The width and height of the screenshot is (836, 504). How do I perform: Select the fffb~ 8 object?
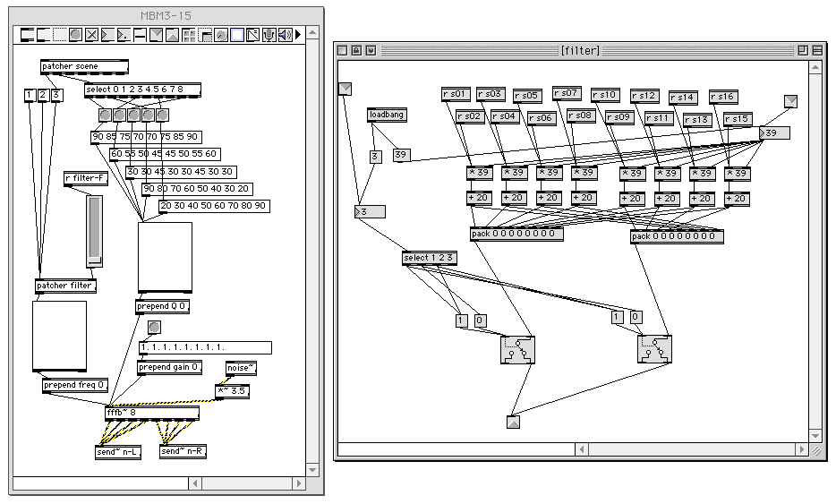tap(152, 414)
